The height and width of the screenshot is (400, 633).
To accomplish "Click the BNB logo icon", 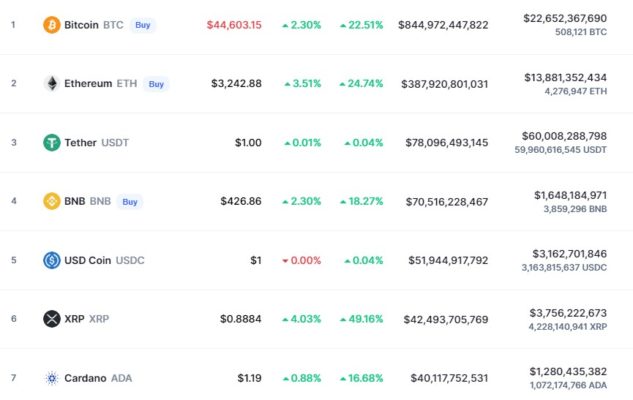I will tap(52, 201).
